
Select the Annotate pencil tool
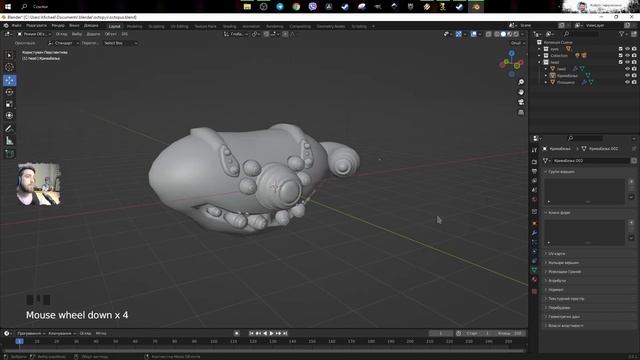click(9, 129)
